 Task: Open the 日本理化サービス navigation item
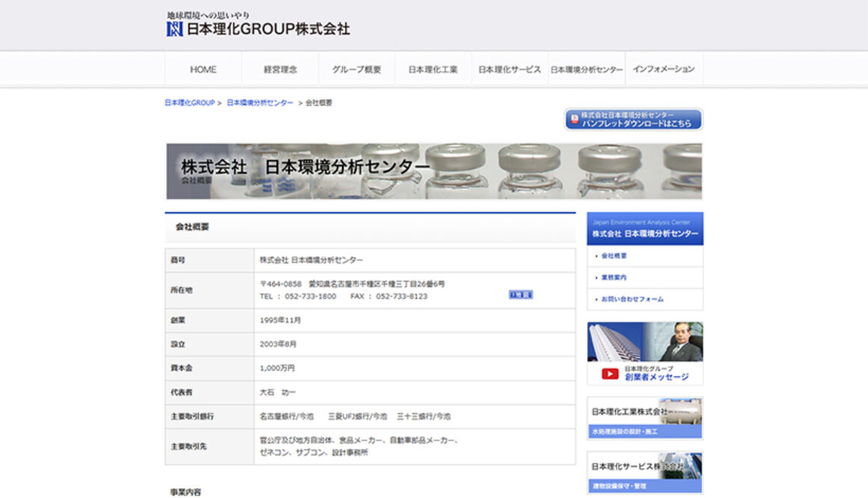point(508,68)
